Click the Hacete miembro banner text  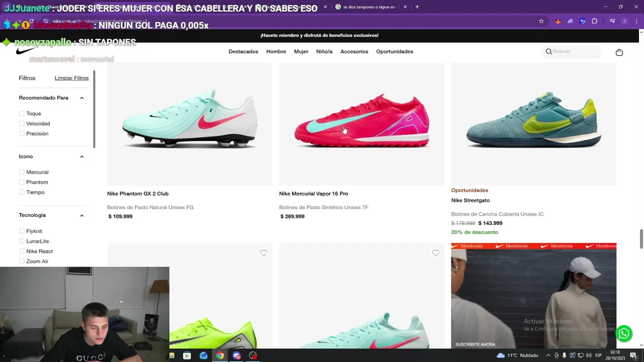pos(319,35)
